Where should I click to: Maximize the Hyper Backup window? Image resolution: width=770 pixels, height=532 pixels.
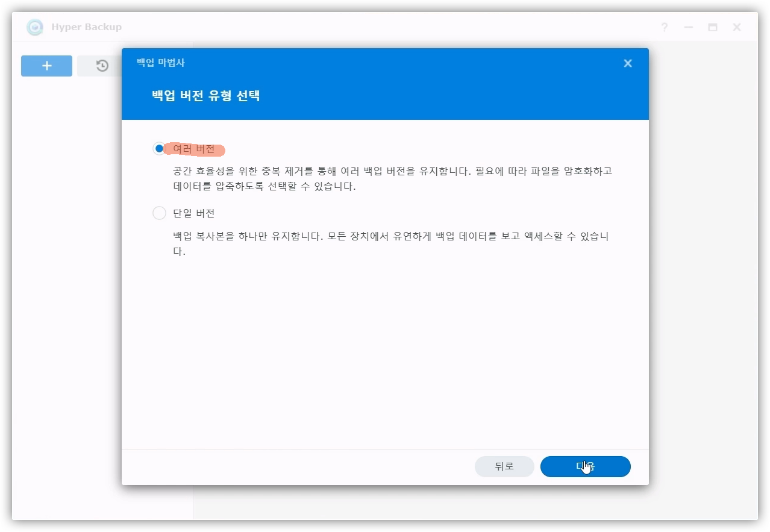click(713, 27)
